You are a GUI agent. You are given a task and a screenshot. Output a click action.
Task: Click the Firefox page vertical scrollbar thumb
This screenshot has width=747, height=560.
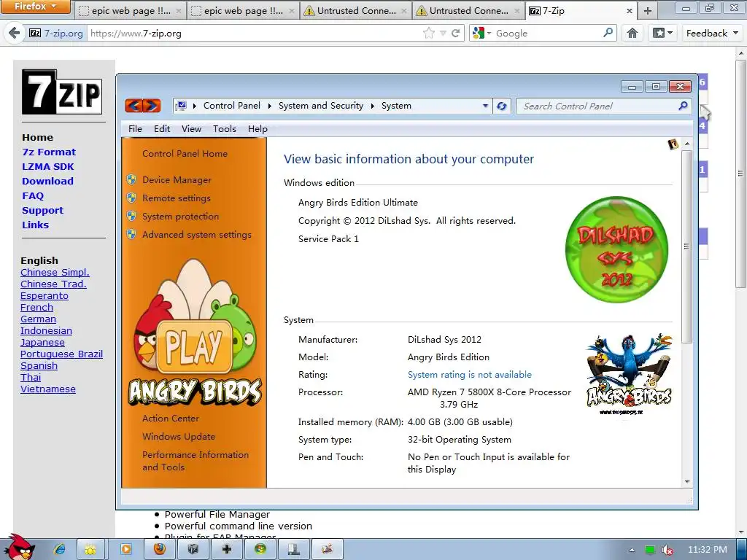coord(740,174)
